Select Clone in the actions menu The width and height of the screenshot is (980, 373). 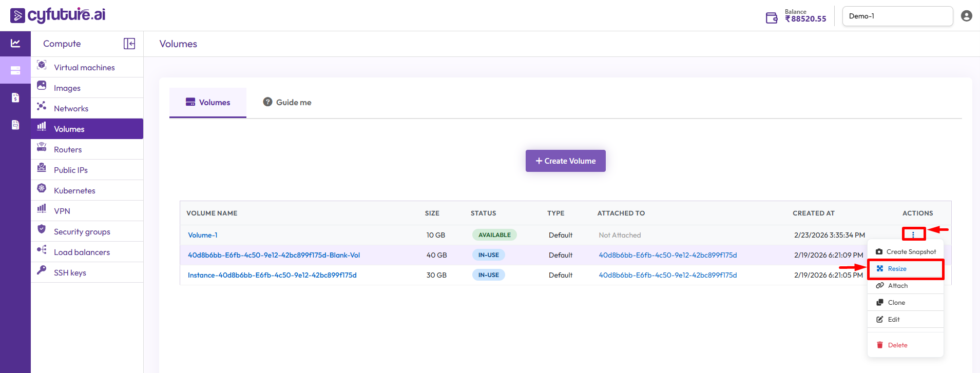pos(896,303)
